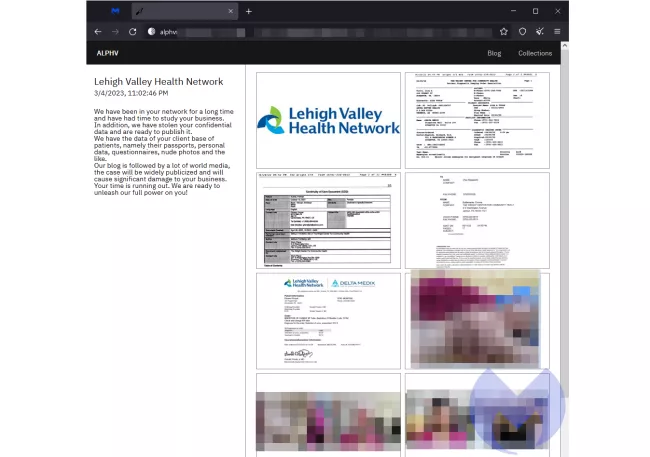Open the Blog page link
Screen dimensions: 650x457
(x=494, y=53)
